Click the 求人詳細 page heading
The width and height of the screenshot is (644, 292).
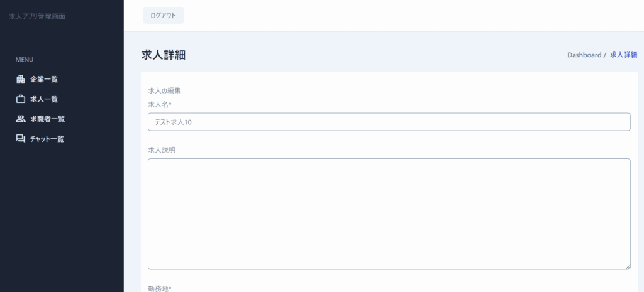(x=163, y=55)
